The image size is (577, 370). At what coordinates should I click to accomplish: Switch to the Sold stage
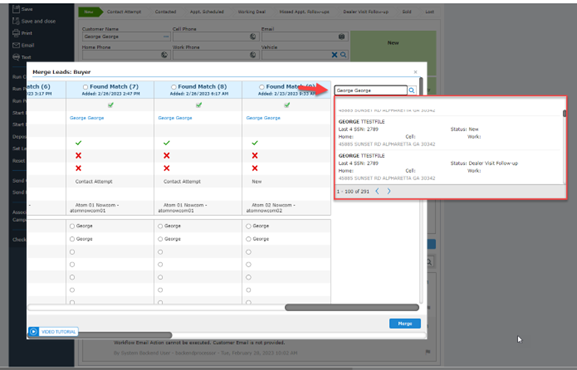click(x=407, y=12)
